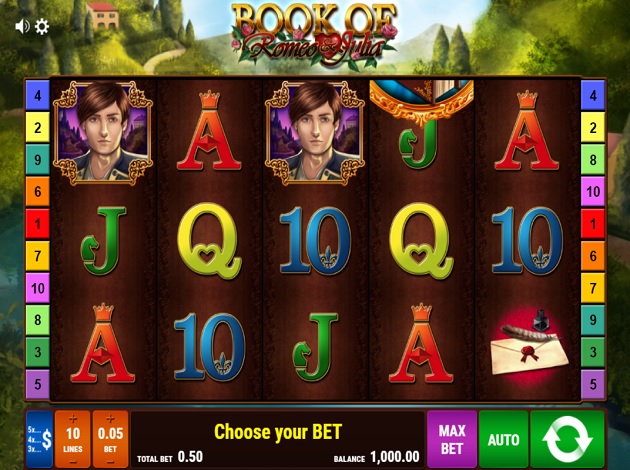The width and height of the screenshot is (630, 470).
Task: Click the Book of Romeo & Julia logo
Action: tap(315, 36)
